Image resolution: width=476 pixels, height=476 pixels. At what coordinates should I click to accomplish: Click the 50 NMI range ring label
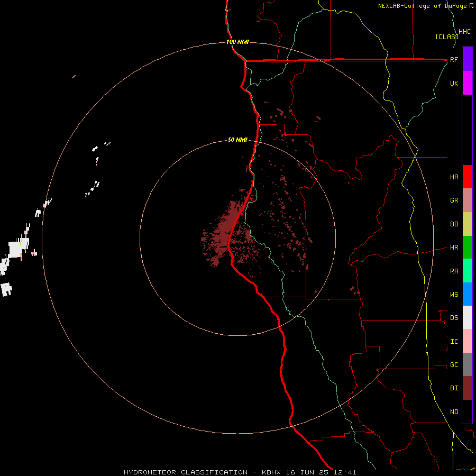(x=237, y=140)
